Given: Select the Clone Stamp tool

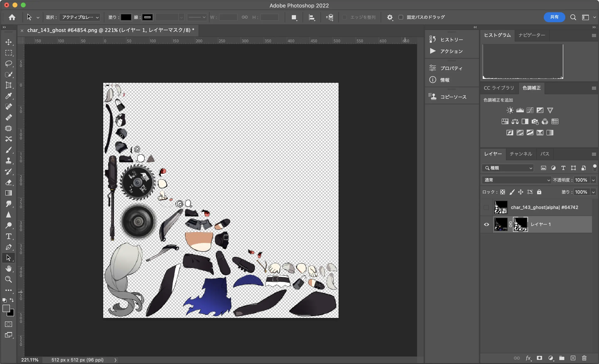Looking at the screenshot, I should coord(9,160).
